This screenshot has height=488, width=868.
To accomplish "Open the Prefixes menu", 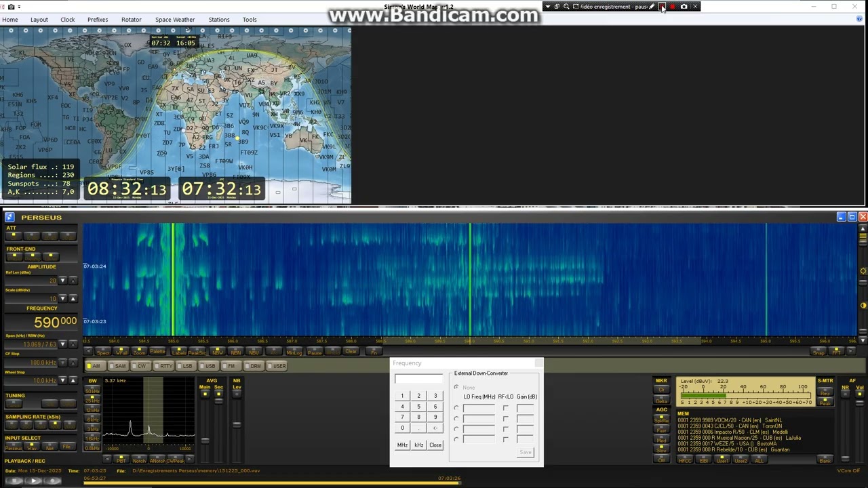I will pos(98,20).
